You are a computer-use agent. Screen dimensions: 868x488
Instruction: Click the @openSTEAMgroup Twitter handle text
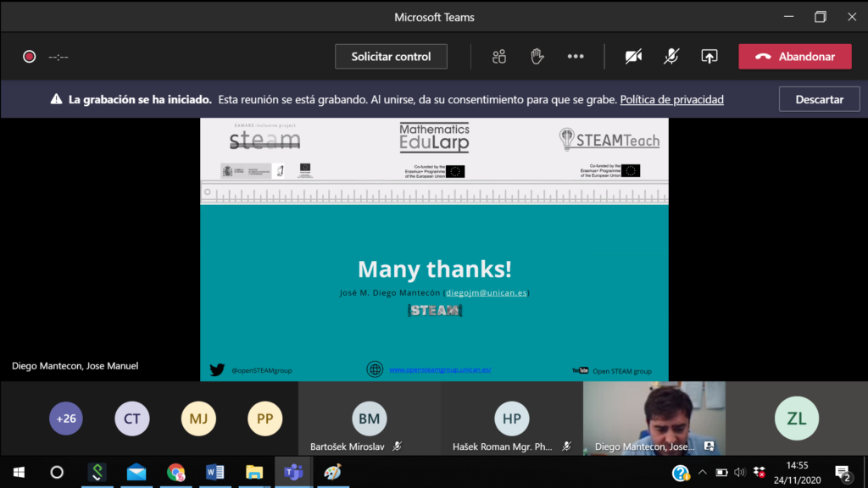pyautogui.click(x=261, y=370)
